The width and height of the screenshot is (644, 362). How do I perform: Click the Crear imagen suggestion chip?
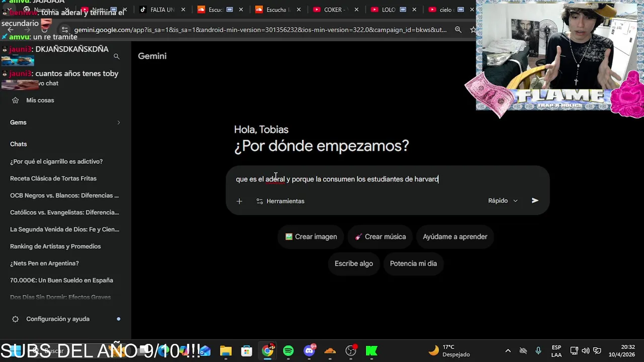(311, 237)
